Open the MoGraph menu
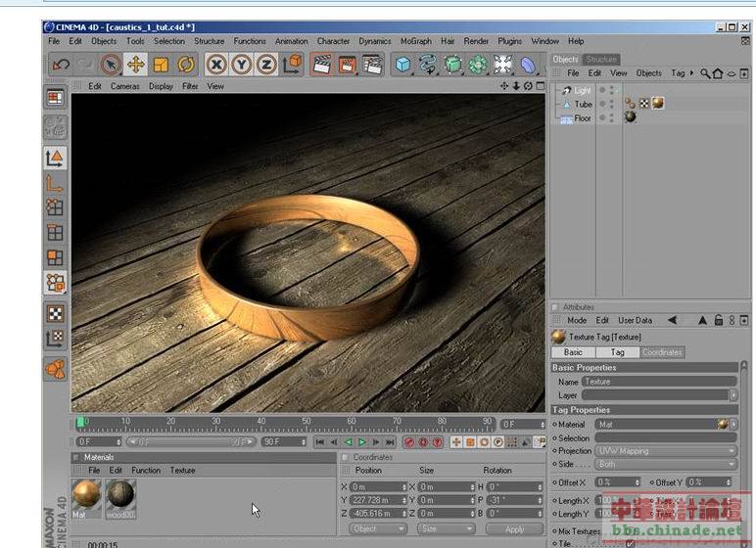 tap(415, 41)
